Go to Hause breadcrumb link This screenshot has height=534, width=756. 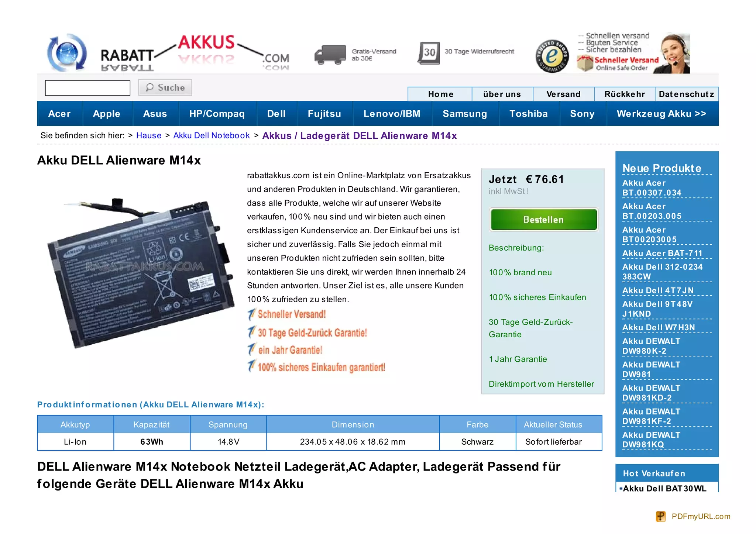[149, 135]
